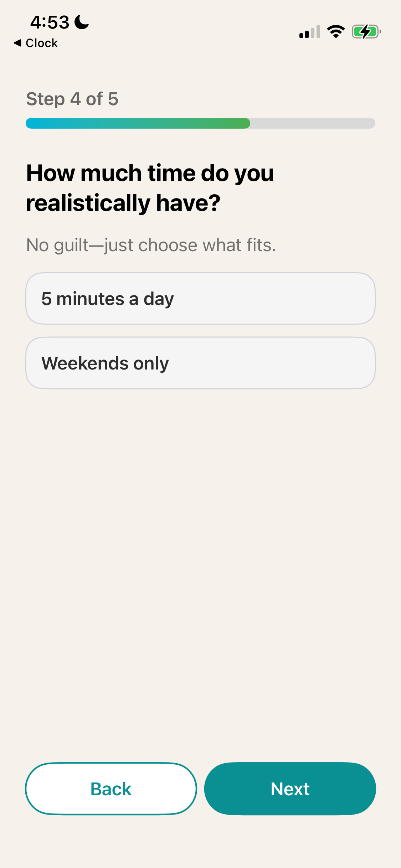Tap the "Step 4 of 5" label
Image resolution: width=401 pixels, height=868 pixels.
coord(72,99)
